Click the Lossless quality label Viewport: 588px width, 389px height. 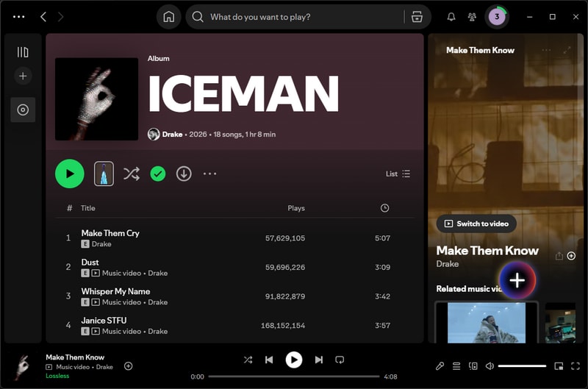pyautogui.click(x=57, y=376)
